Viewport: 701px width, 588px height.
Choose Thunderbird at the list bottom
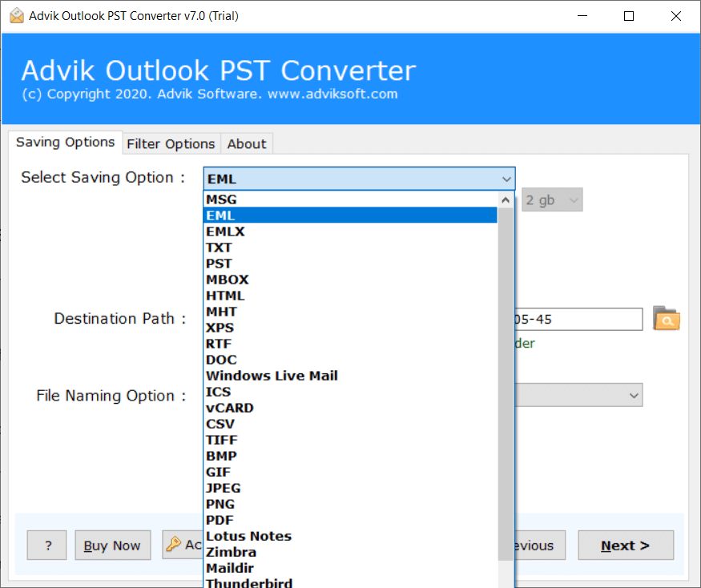351,582
